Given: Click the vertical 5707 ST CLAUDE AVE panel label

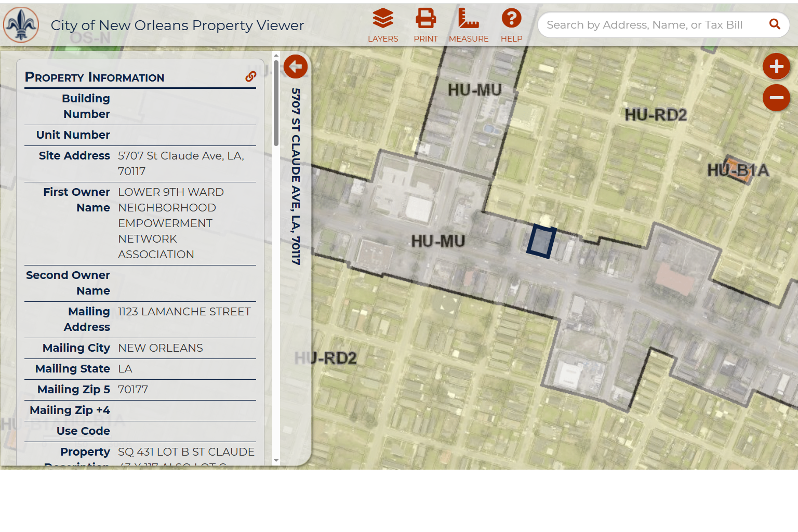Looking at the screenshot, I should [296, 177].
